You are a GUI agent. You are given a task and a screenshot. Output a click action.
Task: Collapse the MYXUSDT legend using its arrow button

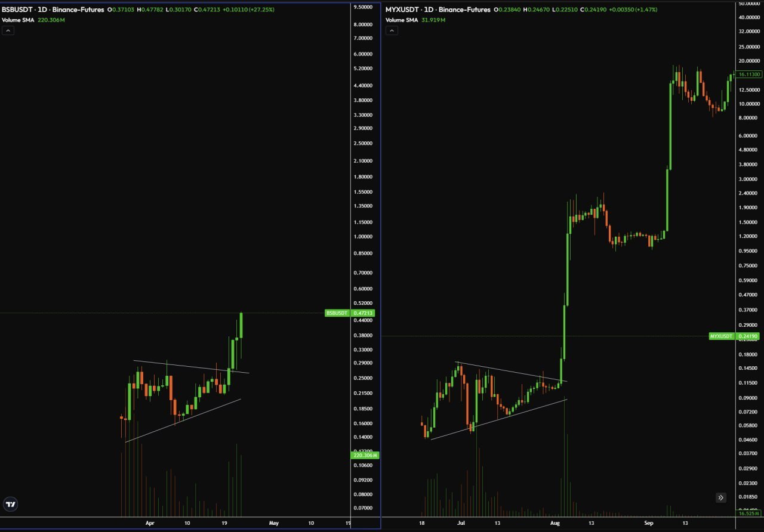392,30
